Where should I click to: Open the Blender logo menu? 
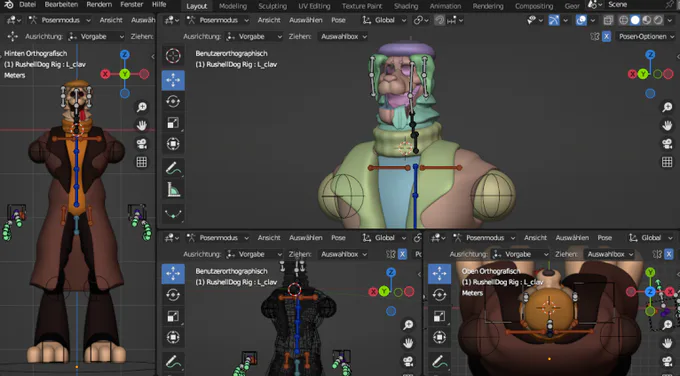(8, 5)
